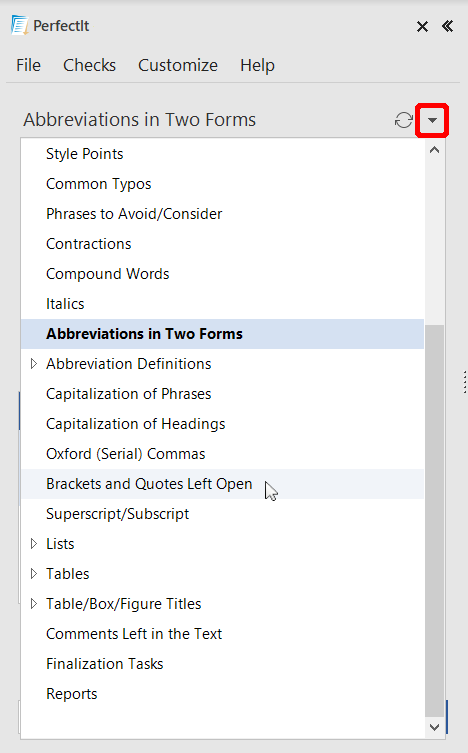
Task: Select the Oxford (Serial) Commas check
Action: click(222, 454)
